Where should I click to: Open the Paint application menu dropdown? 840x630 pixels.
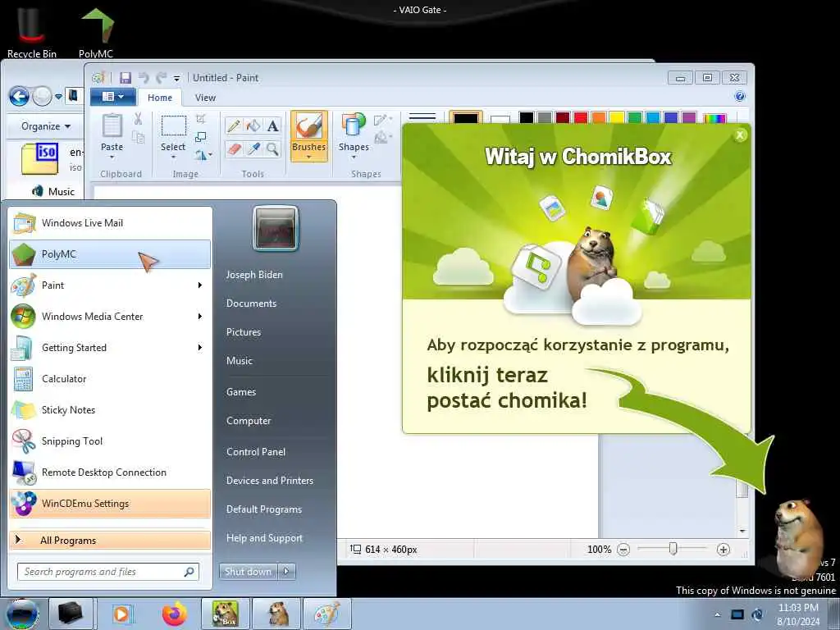(x=112, y=97)
